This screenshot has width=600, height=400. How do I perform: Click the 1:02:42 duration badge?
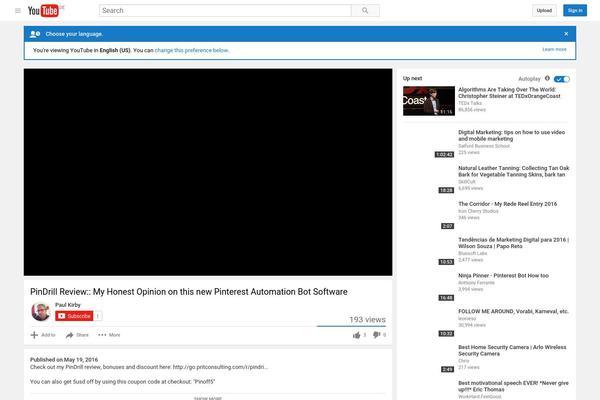coord(444,154)
